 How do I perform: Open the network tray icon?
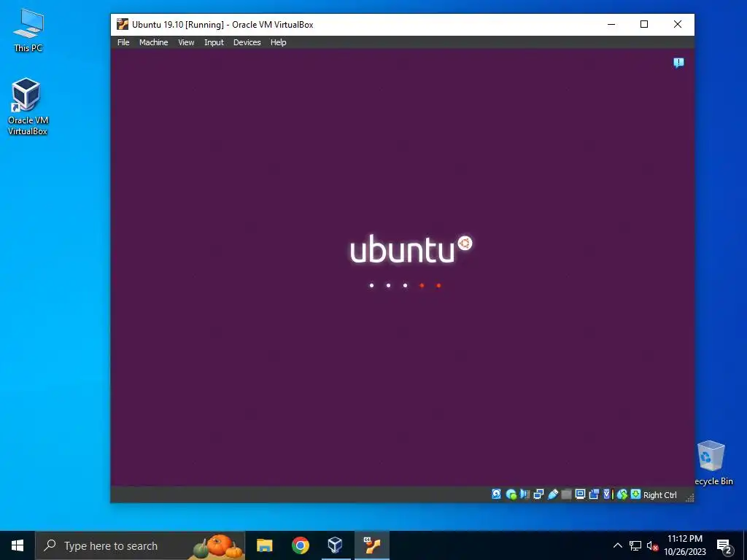click(635, 545)
